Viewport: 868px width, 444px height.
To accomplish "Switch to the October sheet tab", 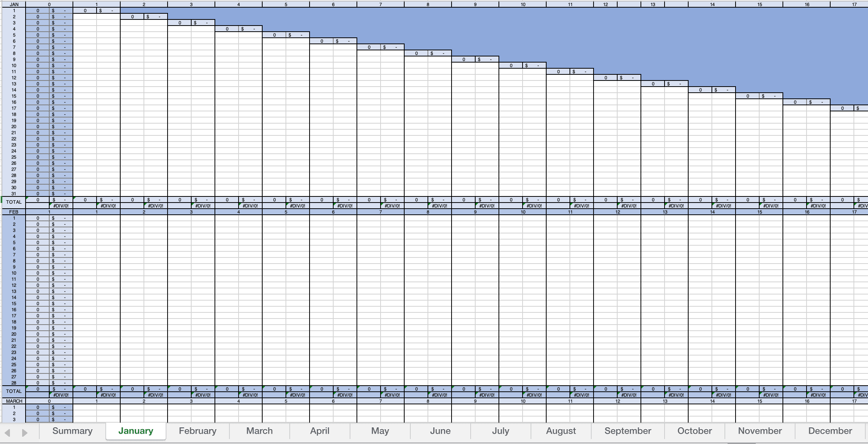I will coord(695,431).
